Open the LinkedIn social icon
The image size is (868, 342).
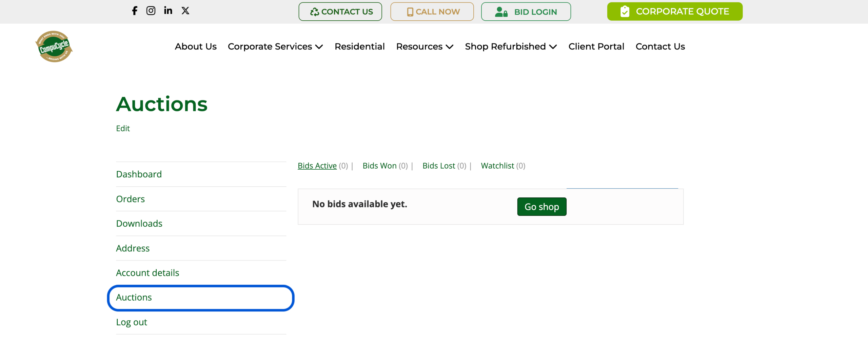pos(168,11)
